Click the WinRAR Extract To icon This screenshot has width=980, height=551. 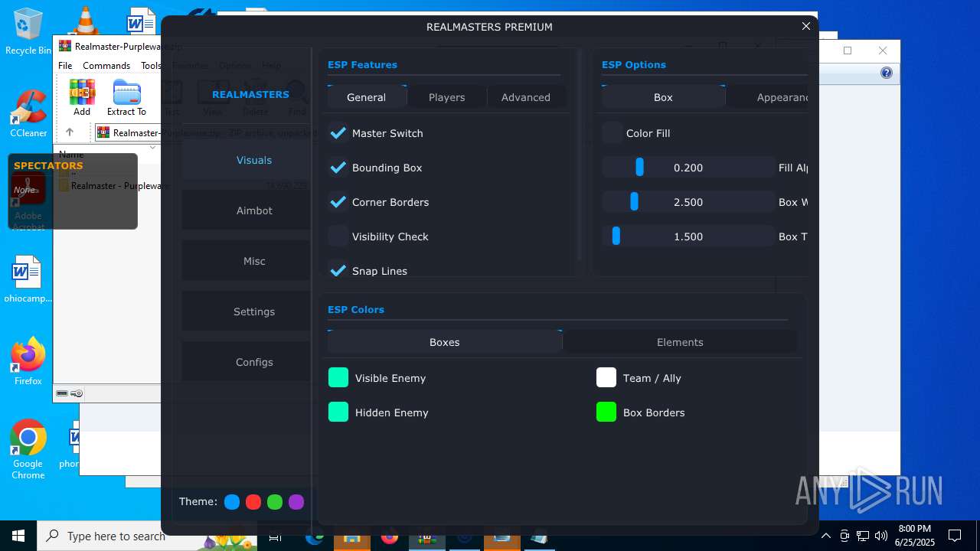point(126,98)
